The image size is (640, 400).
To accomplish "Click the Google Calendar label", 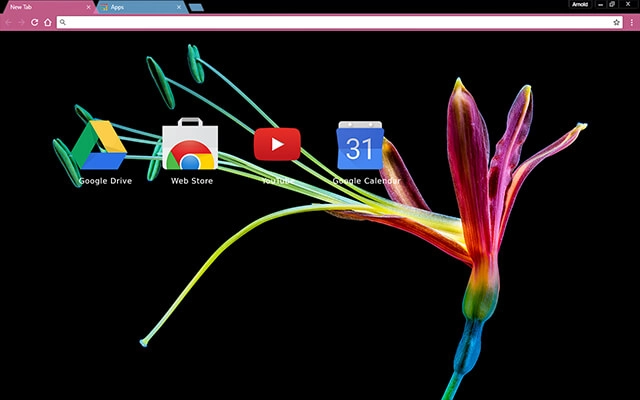I will [x=367, y=181].
